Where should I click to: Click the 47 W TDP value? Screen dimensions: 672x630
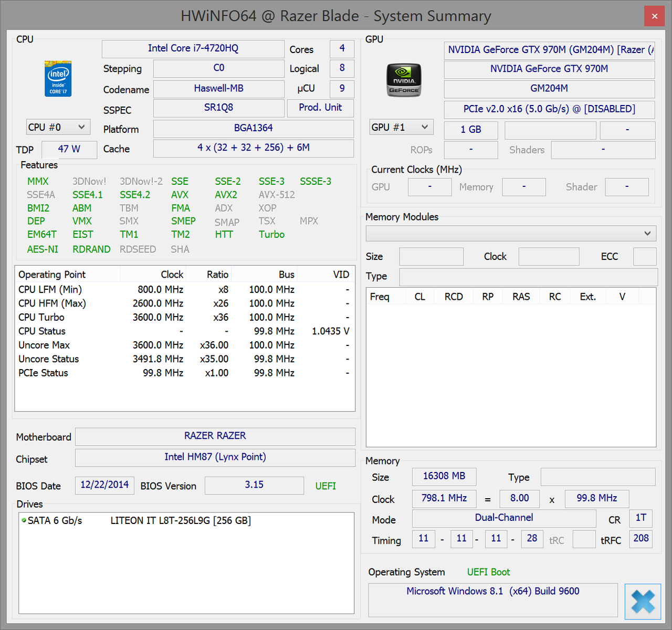tap(69, 149)
